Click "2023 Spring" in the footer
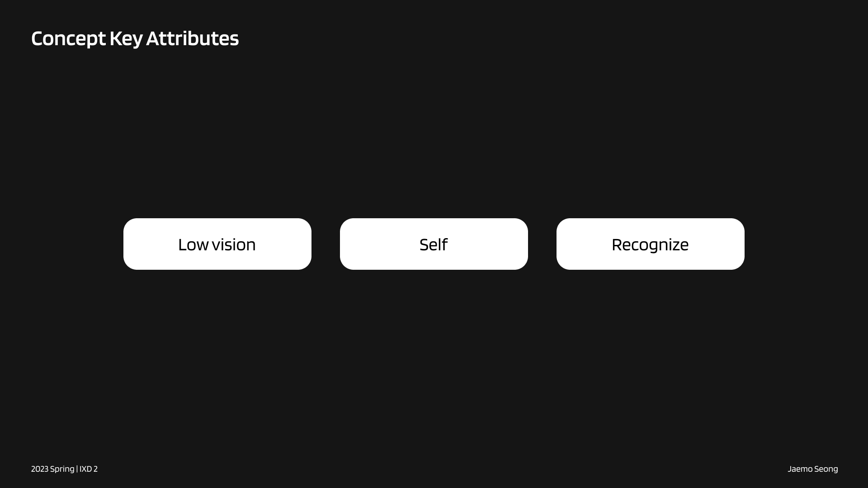The image size is (868, 488). (52, 469)
